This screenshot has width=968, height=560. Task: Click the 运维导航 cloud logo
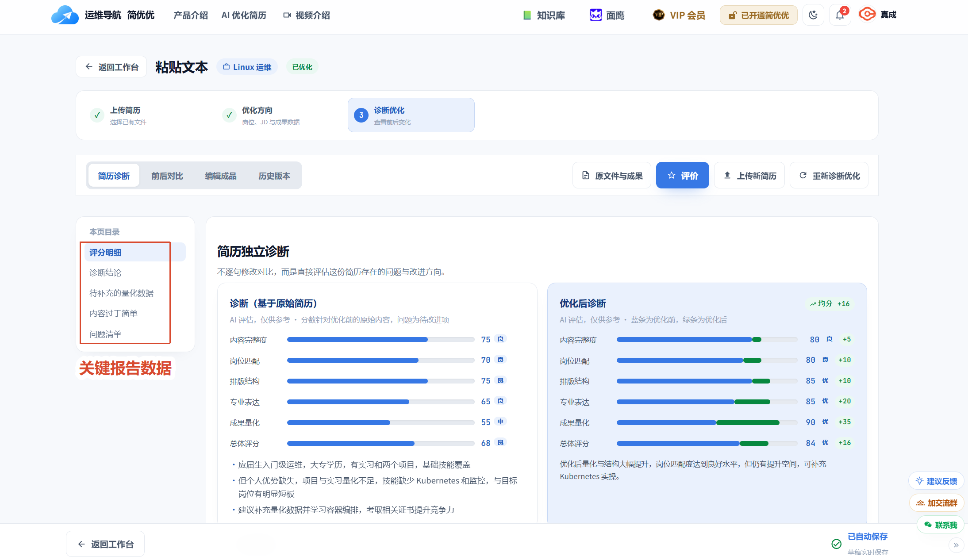65,15
